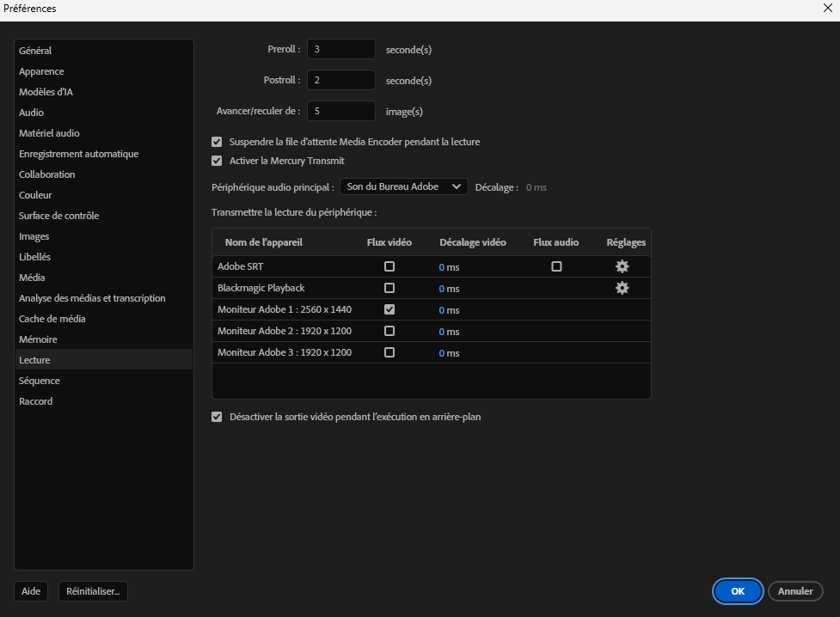Click the OK button
This screenshot has height=617, width=840.
click(x=737, y=591)
